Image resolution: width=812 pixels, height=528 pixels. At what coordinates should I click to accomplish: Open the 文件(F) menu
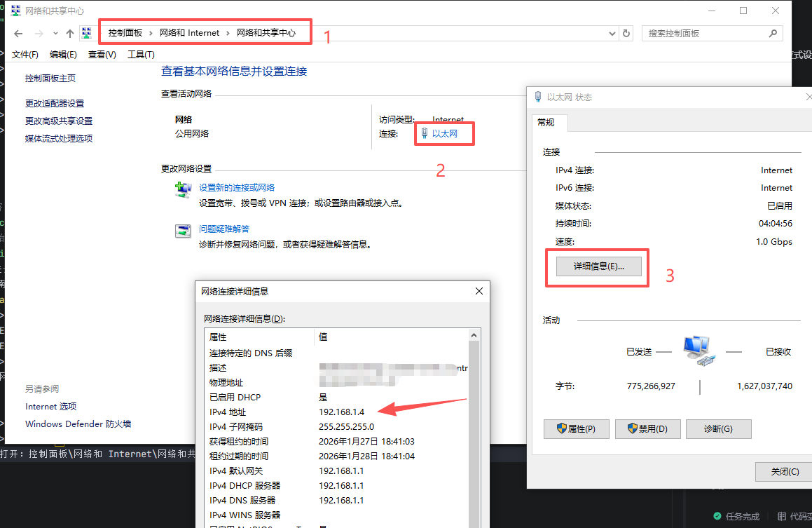(25, 55)
